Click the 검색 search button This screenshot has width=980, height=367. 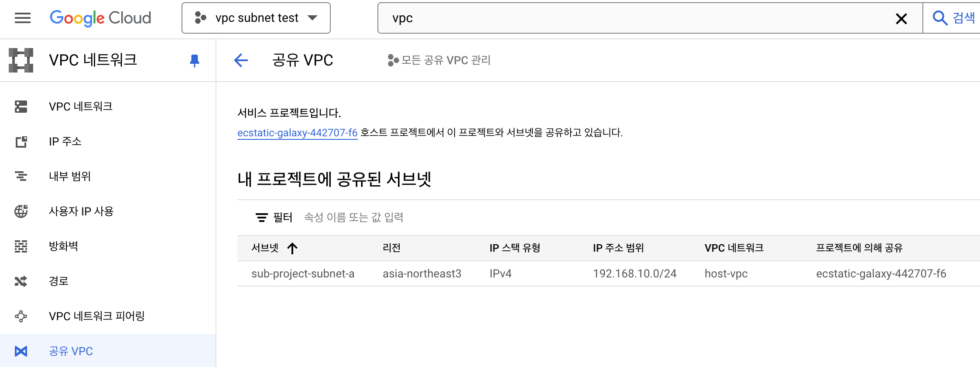[953, 18]
